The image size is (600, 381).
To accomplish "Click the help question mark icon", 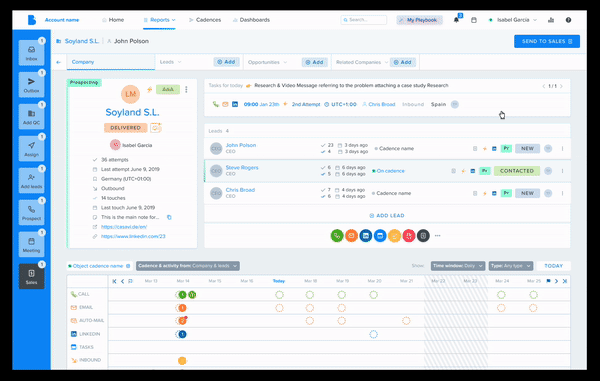I will pos(568,20).
